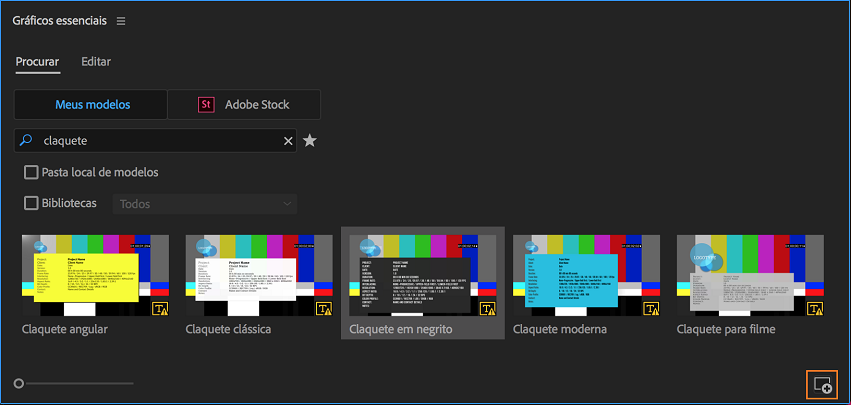
Task: Click missing font warning on Claquete em negrito
Action: pos(488,308)
